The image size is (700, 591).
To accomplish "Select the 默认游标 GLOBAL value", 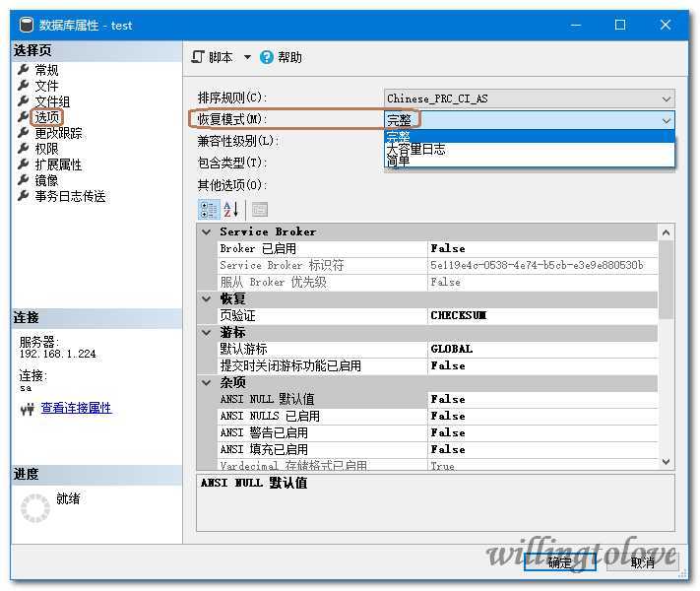I will (542, 350).
